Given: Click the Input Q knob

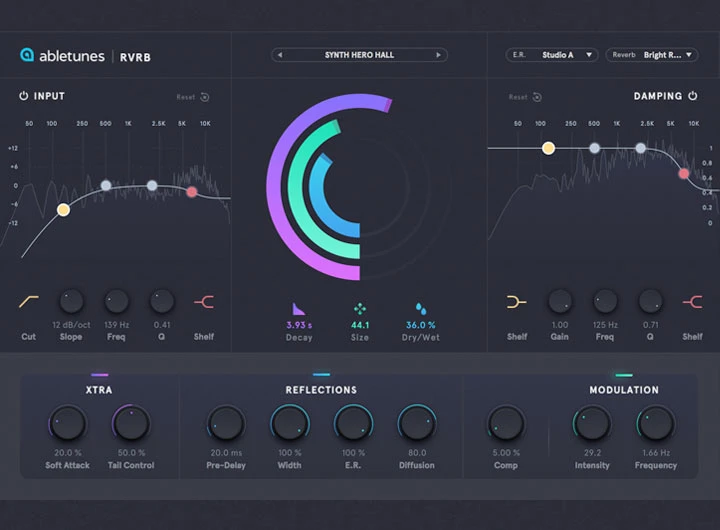Looking at the screenshot, I should tap(162, 301).
